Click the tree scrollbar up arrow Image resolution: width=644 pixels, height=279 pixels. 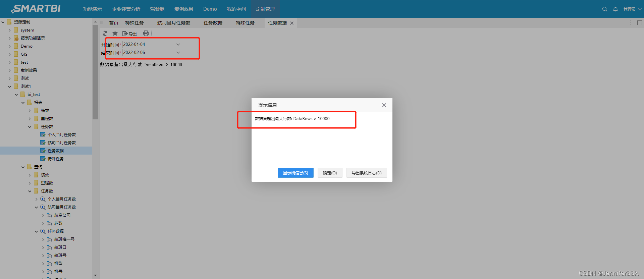pos(96,21)
